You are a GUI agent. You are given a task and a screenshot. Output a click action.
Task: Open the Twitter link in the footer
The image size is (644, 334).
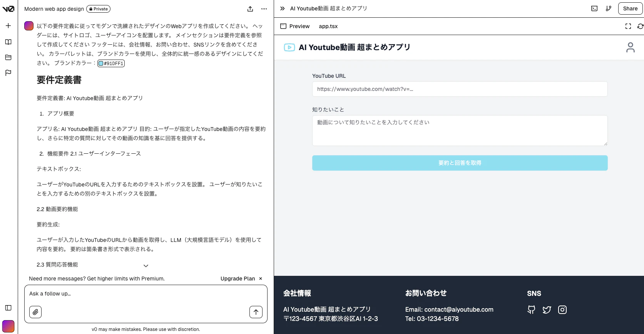547,310
